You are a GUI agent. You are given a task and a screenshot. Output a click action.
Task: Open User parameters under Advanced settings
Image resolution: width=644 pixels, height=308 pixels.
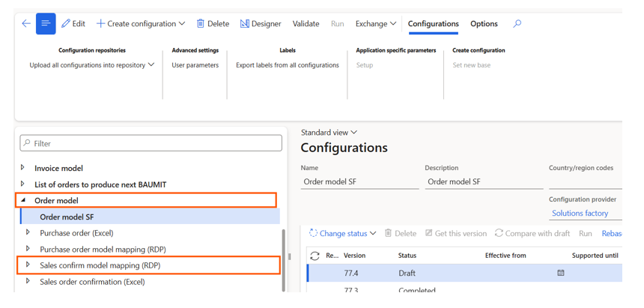coord(195,65)
